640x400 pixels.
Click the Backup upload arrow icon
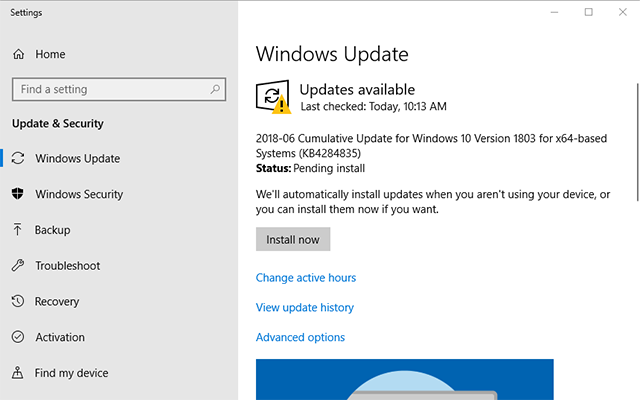tap(18, 230)
